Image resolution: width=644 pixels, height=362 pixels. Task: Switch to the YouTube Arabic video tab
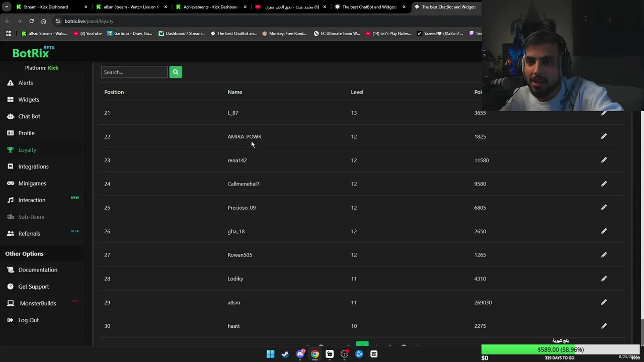pos(290,7)
